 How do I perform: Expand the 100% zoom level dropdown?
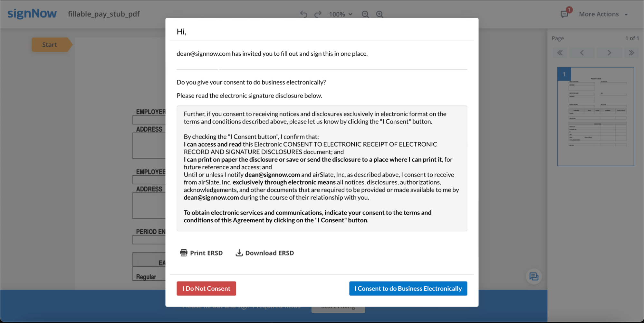(341, 14)
